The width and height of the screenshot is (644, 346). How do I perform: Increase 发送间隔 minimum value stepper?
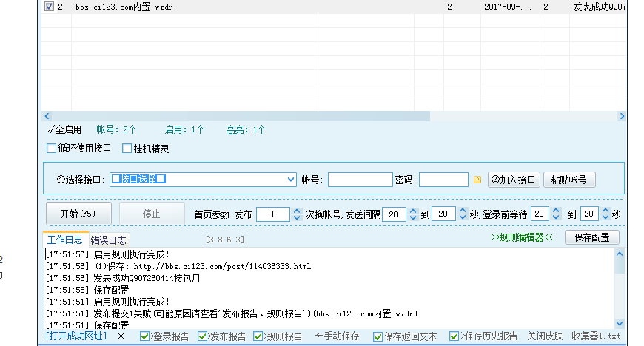pyautogui.click(x=413, y=211)
